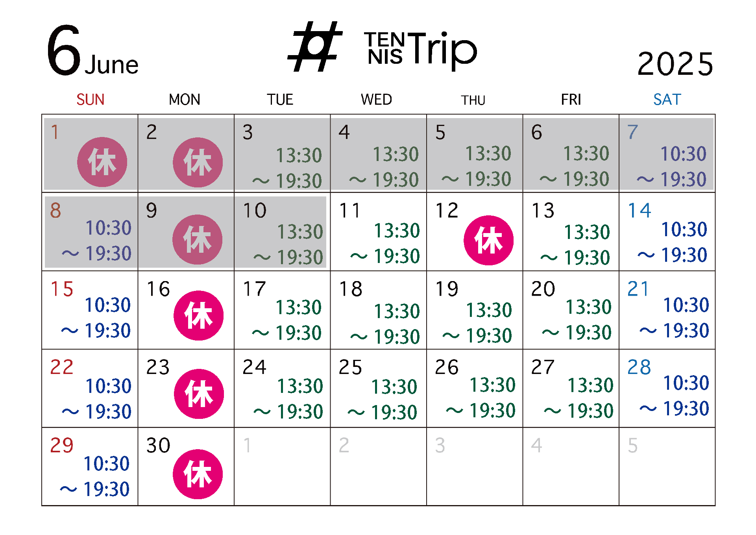This screenshot has height=535, width=756.
Task: Select the SUN column header
Action: (x=90, y=100)
